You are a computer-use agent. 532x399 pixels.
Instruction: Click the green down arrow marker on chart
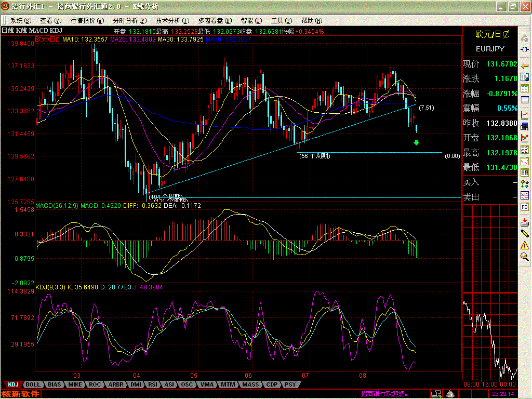click(416, 142)
